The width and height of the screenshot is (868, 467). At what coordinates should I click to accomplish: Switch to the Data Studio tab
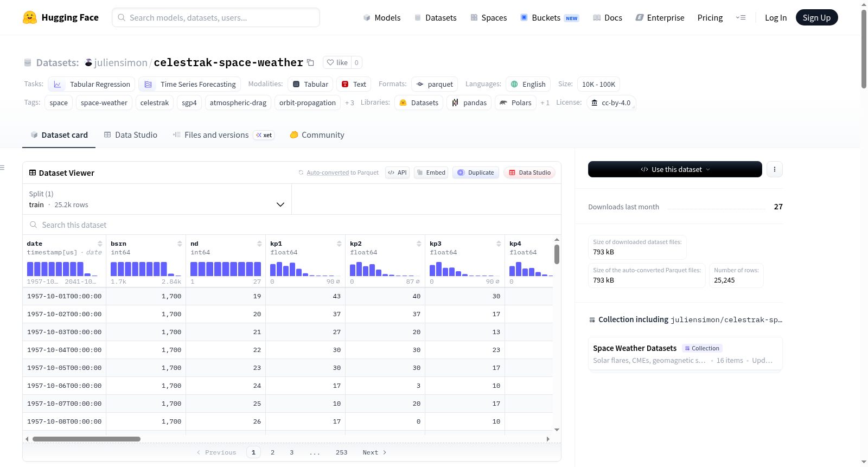(130, 135)
